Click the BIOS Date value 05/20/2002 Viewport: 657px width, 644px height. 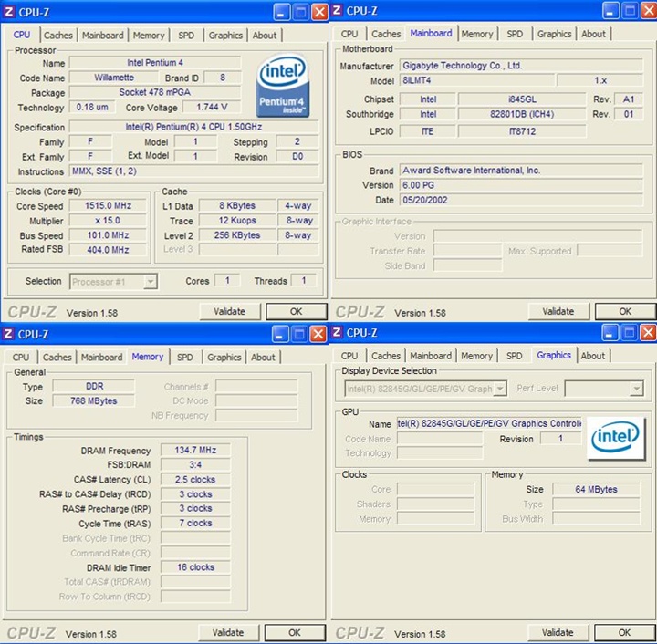pos(521,200)
